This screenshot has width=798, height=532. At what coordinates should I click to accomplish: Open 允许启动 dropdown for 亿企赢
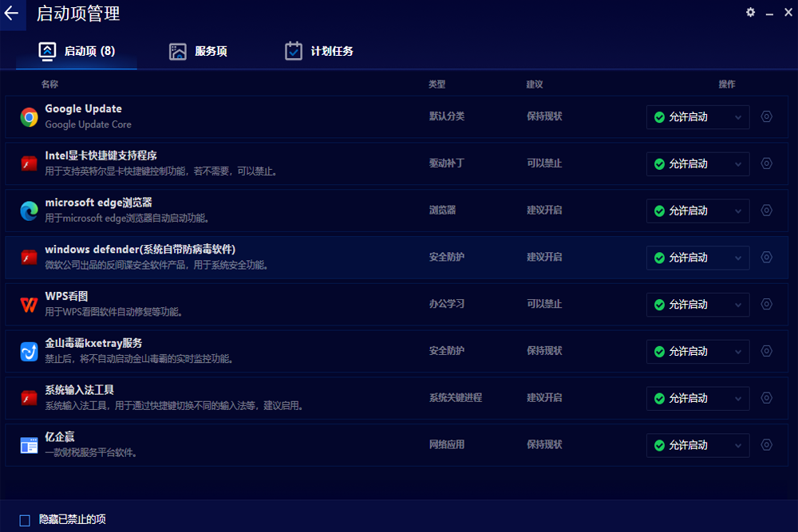[697, 445]
